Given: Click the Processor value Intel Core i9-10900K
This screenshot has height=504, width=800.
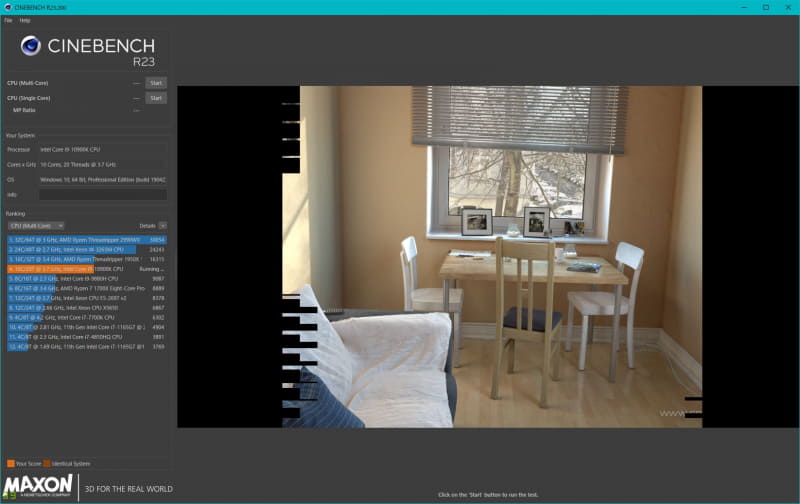Looking at the screenshot, I should click(103, 149).
